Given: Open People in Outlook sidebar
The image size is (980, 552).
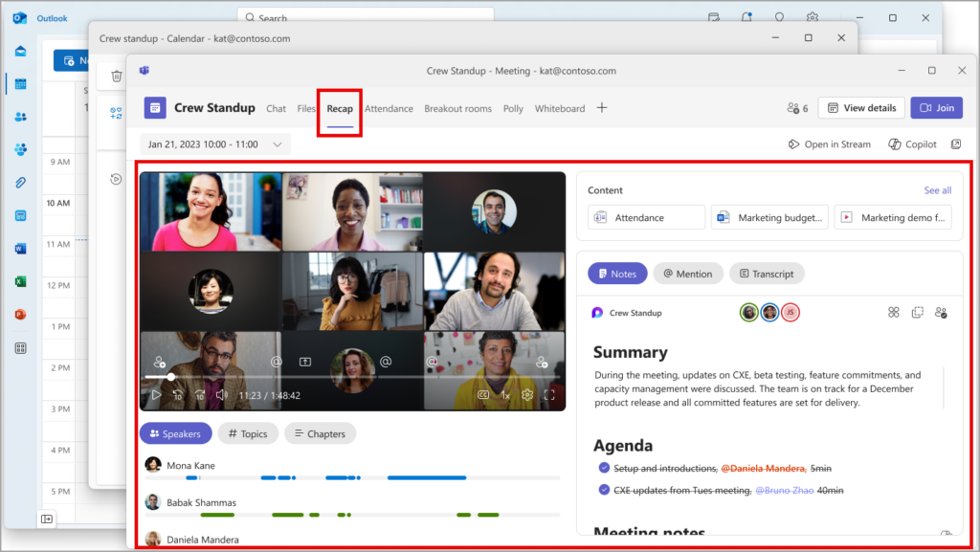Looking at the screenshot, I should [21, 117].
